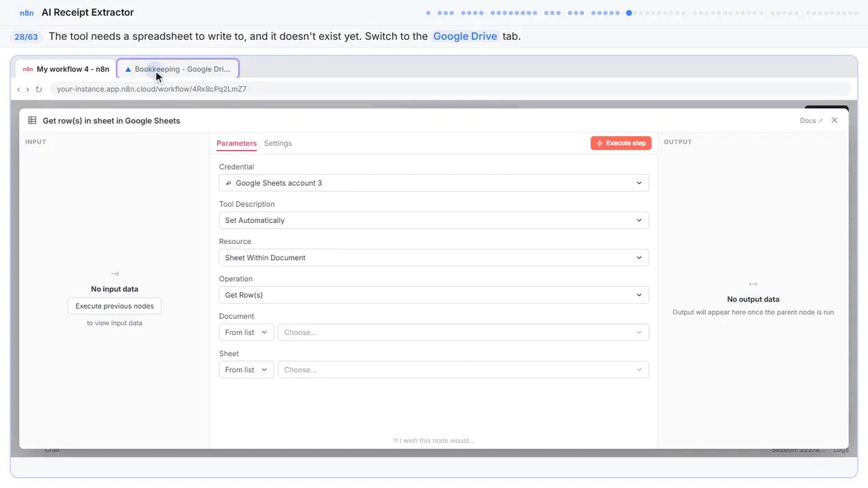Click the Execute step button
This screenshot has height=488, width=868.
pyautogui.click(x=621, y=143)
